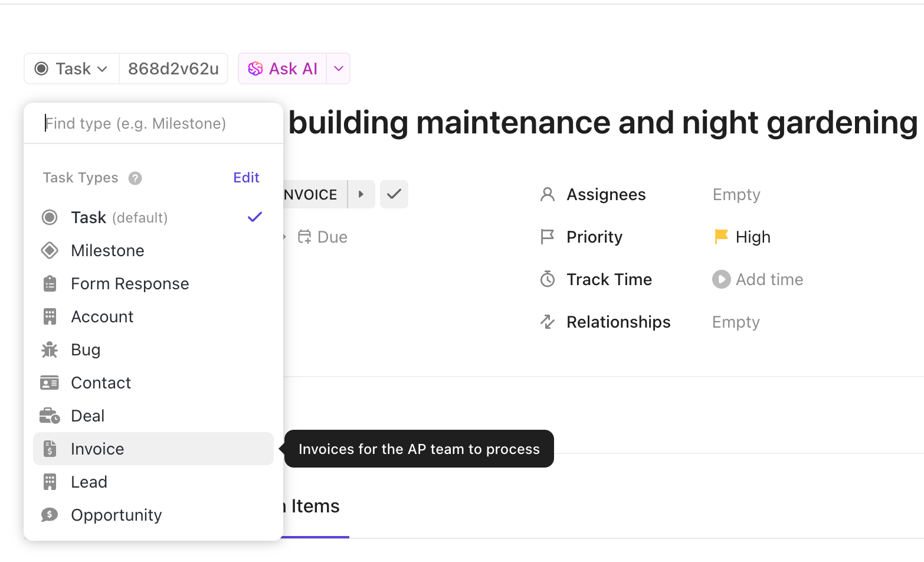Select the Bug task type

tap(86, 350)
